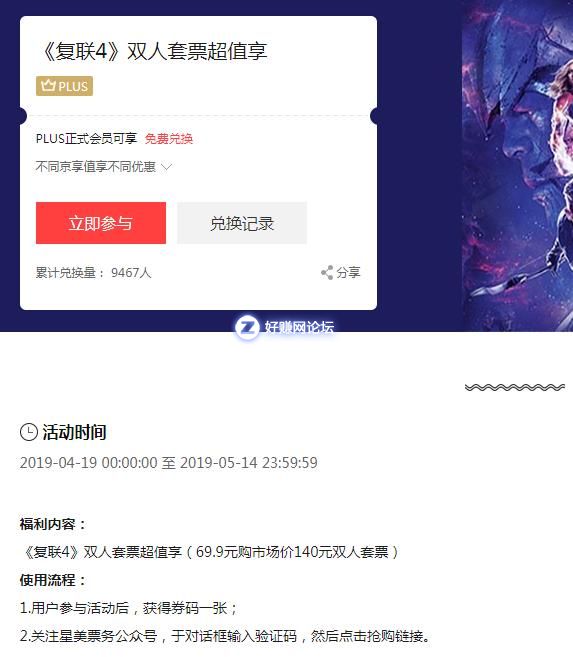Open the 兑换记录 button
The width and height of the screenshot is (573, 657).
coord(242,223)
